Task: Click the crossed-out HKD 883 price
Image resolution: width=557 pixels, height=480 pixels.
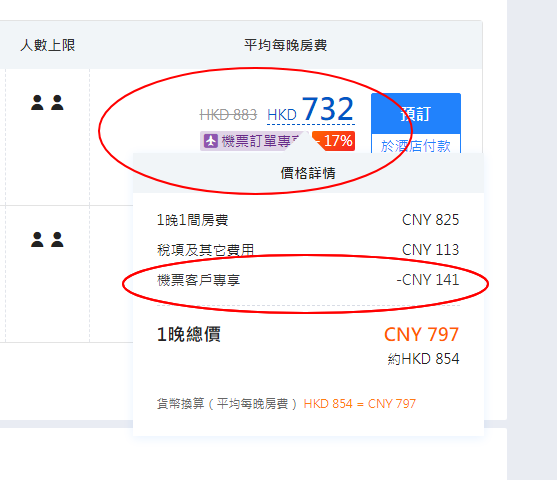Action: pos(228,115)
